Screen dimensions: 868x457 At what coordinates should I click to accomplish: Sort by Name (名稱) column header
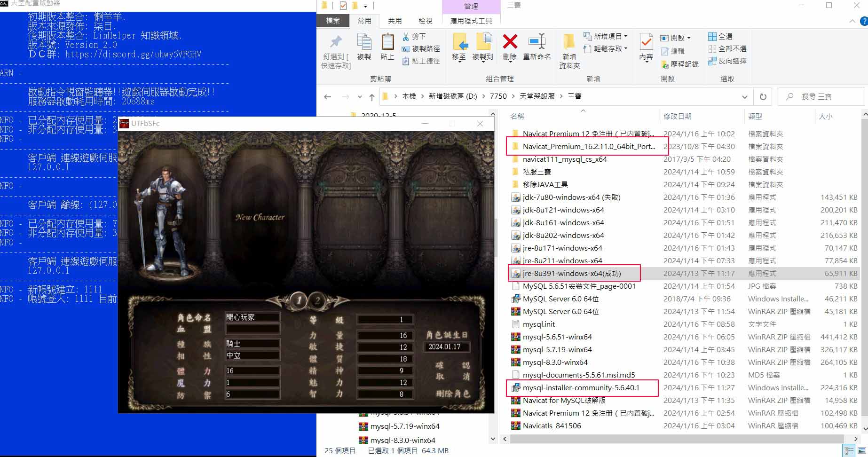[583, 116]
